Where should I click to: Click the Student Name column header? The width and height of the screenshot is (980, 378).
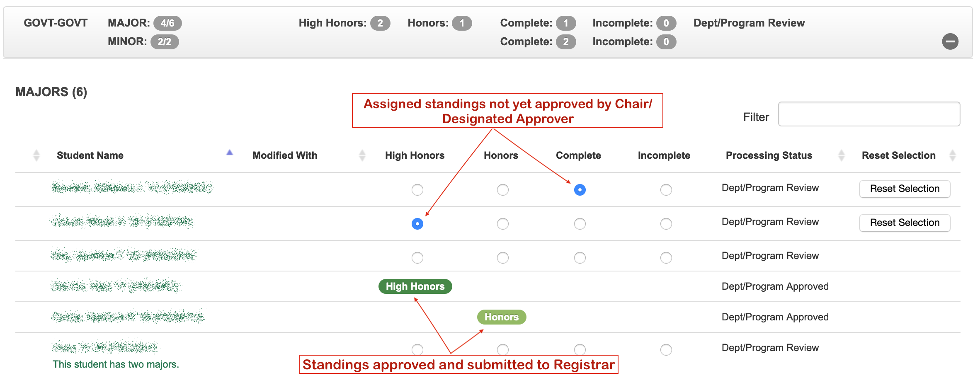tap(90, 155)
